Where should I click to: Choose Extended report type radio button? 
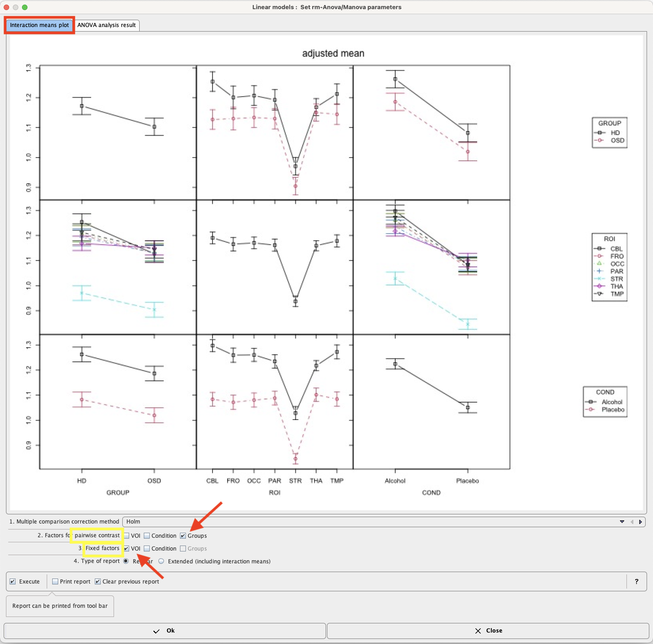[161, 562]
